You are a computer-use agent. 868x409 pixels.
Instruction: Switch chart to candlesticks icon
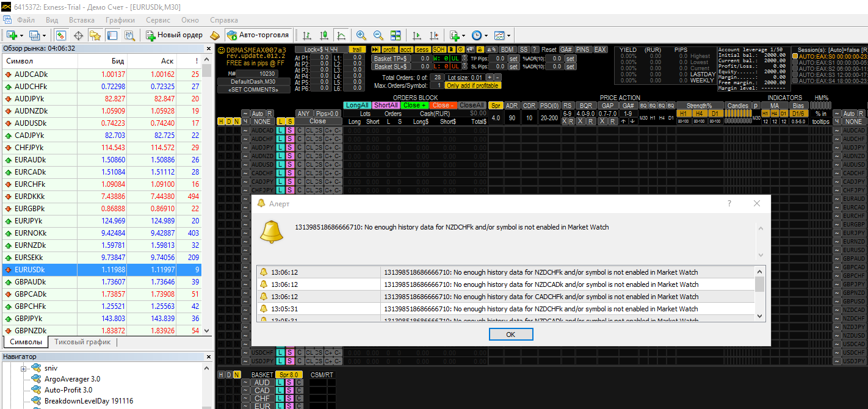pyautogui.click(x=324, y=35)
